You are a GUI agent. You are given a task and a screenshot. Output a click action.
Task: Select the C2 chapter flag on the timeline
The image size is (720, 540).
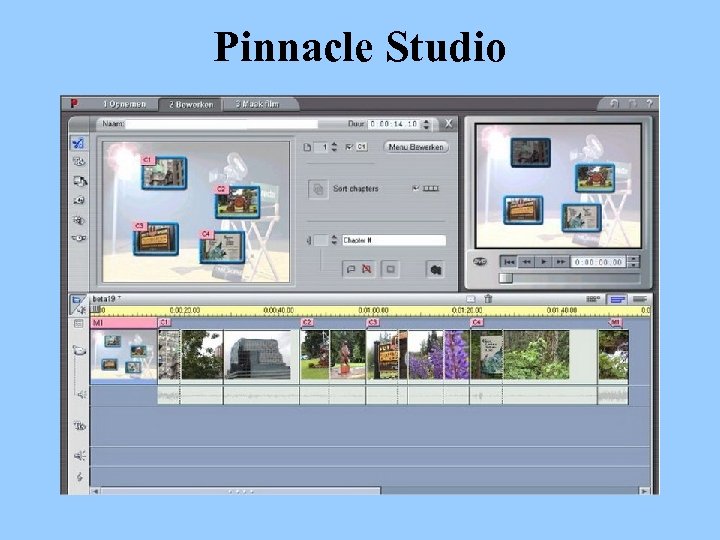tap(307, 322)
